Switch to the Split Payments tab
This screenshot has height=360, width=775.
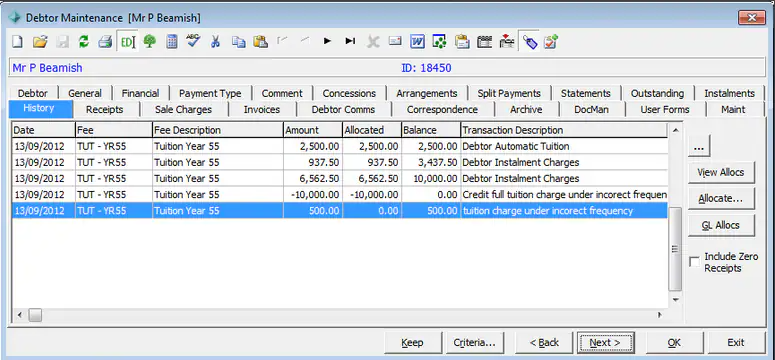509,93
